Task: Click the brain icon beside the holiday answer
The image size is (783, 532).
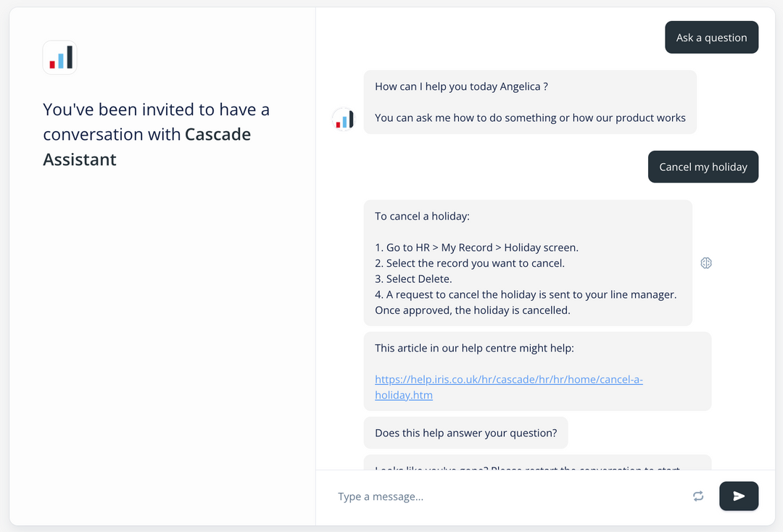Action: click(706, 263)
